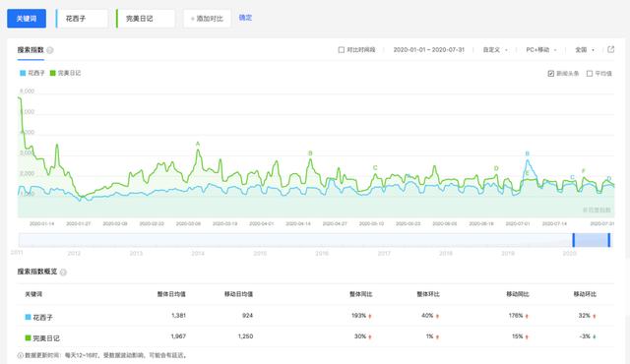Click the 整体日均值 column header
This screenshot has width=630, height=364.
click(171, 294)
